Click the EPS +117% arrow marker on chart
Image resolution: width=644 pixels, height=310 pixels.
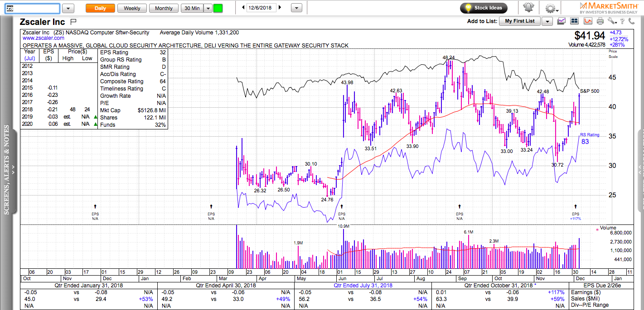click(576, 206)
